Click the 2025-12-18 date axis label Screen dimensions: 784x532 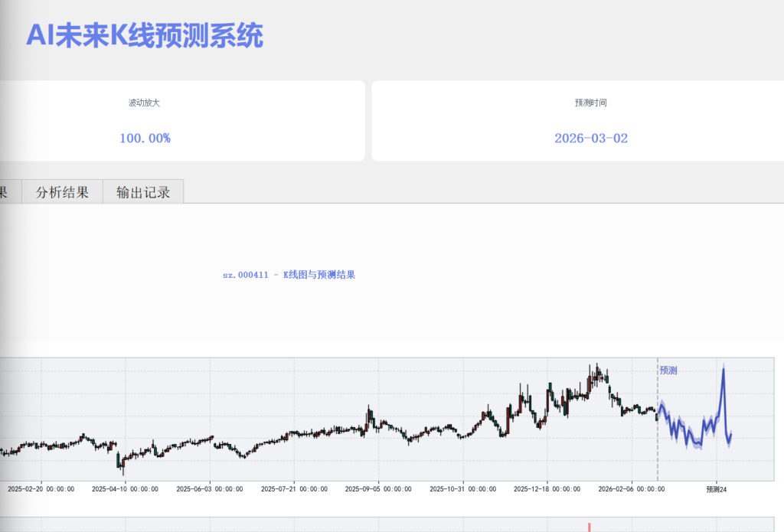coord(547,489)
